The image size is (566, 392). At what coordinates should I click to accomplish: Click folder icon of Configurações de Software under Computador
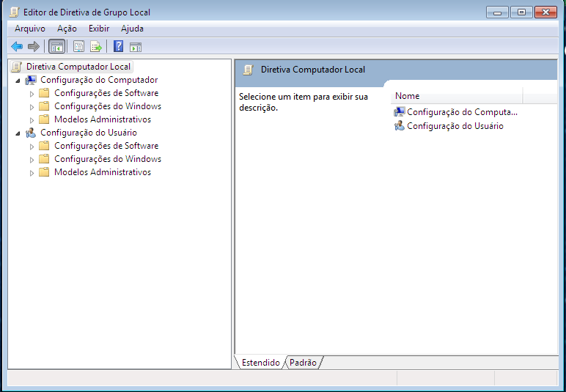point(44,93)
